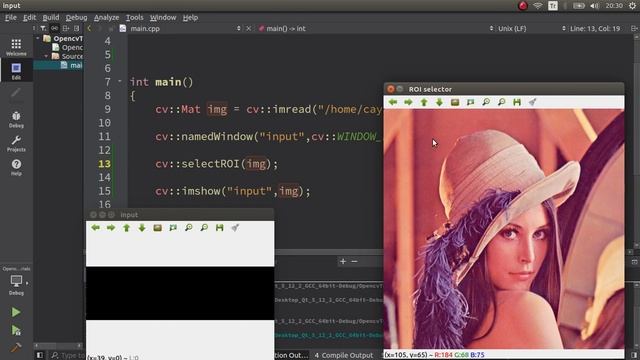This screenshot has width=640, height=360.
Task: Click up arrow in input window toolbar
Action: [127, 228]
